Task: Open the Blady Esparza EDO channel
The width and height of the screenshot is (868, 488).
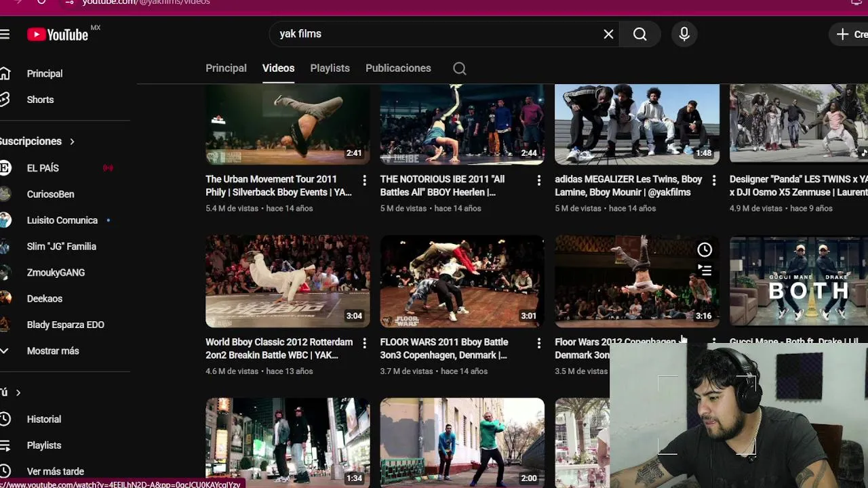Action: (64, 325)
